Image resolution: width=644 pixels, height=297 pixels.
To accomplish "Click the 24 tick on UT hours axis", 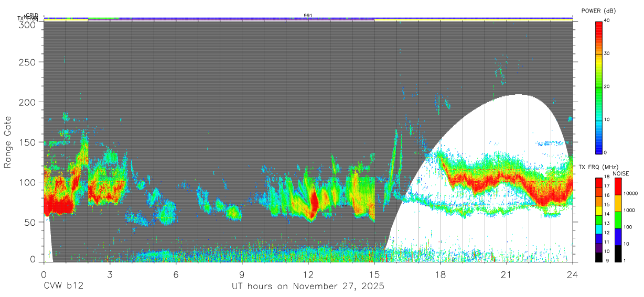I will (x=573, y=274).
